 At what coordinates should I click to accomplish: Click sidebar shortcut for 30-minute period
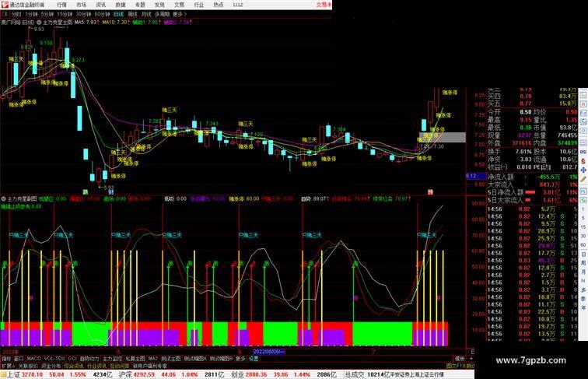(x=583, y=236)
